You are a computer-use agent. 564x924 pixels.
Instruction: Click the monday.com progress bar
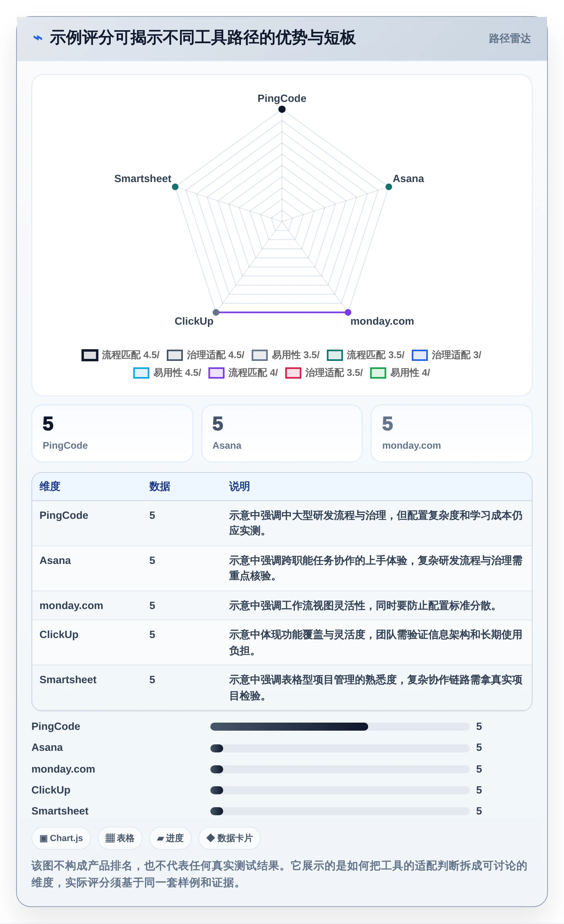pos(340,769)
